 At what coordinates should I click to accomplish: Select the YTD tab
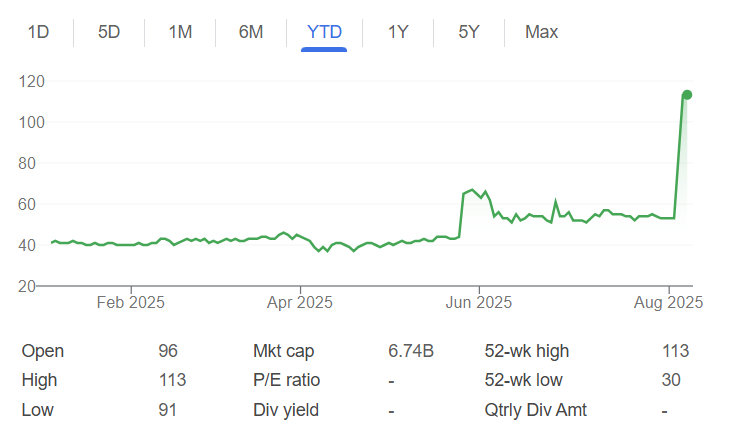[x=324, y=32]
